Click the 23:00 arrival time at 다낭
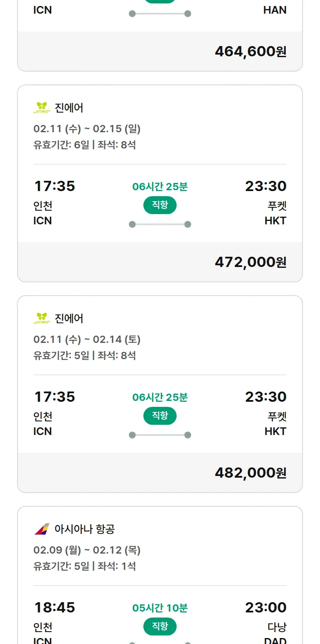 tap(265, 607)
